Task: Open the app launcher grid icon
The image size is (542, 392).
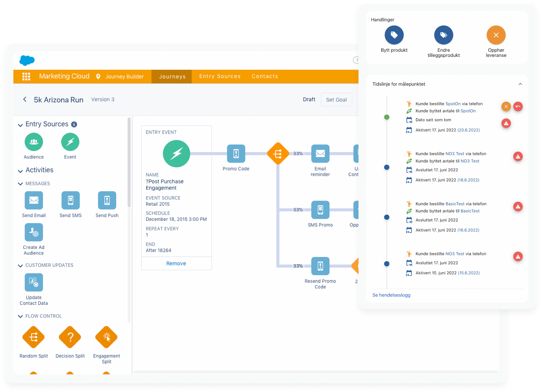Action: [26, 77]
